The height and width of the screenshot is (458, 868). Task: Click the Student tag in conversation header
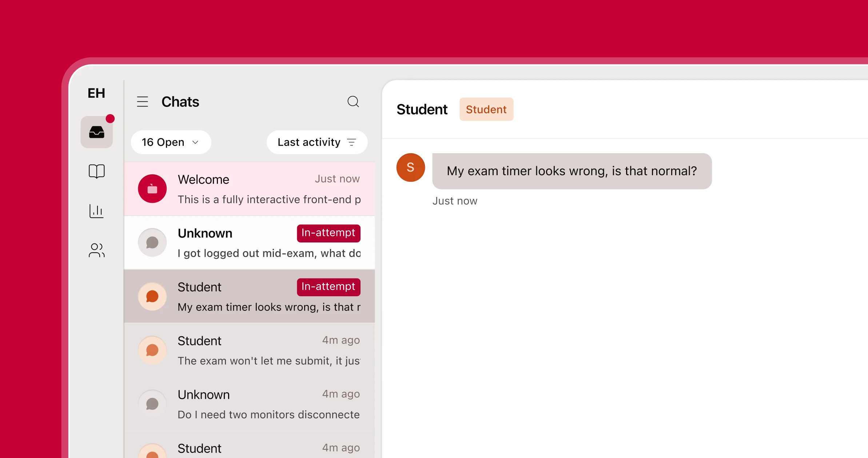[486, 109]
